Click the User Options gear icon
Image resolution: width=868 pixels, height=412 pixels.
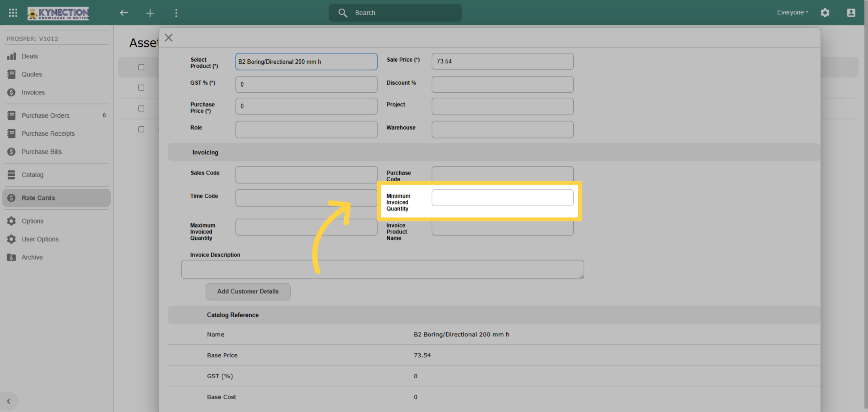coord(12,239)
